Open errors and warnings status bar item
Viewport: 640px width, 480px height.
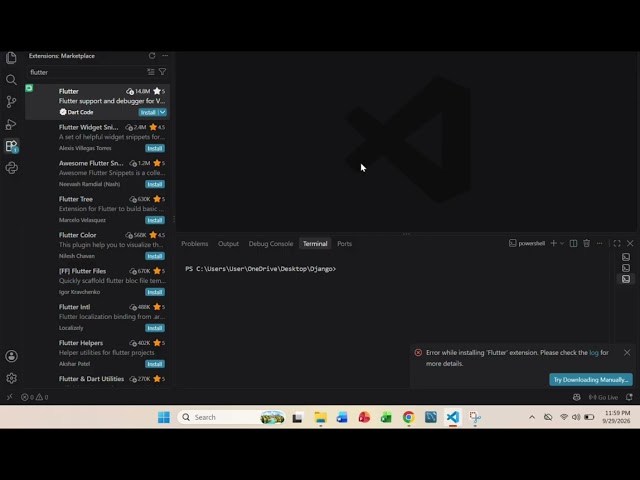[35, 397]
